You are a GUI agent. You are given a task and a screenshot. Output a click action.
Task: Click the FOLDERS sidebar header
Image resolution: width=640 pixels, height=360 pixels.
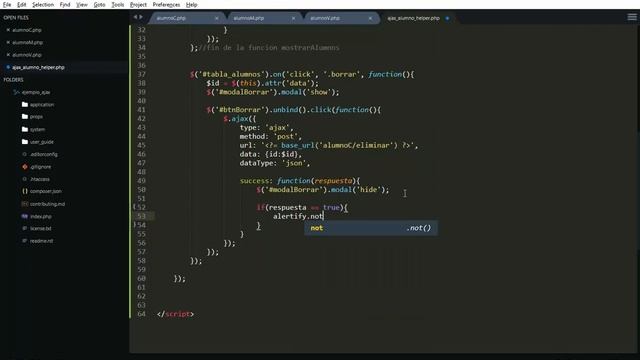coord(13,80)
